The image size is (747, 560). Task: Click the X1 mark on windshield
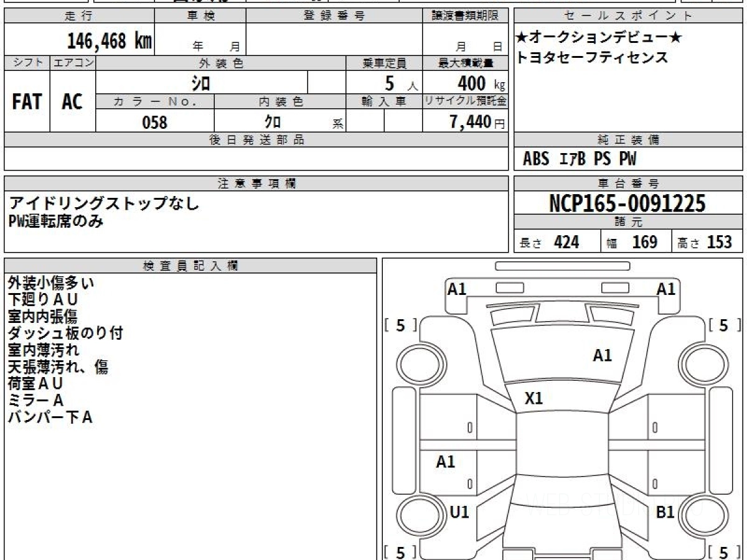[x=534, y=398]
